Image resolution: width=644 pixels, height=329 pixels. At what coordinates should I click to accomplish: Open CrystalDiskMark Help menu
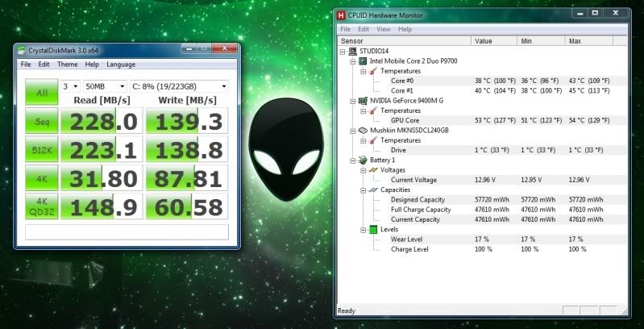click(92, 65)
